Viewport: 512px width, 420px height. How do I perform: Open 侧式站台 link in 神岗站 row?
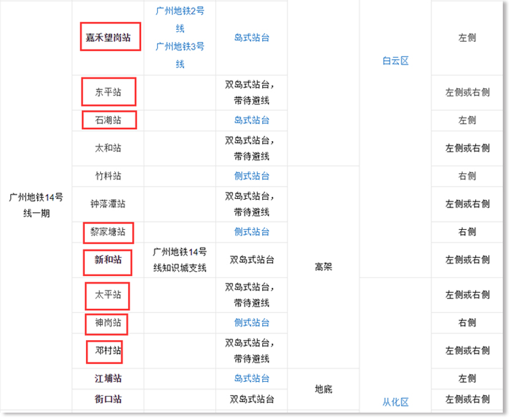(x=252, y=323)
